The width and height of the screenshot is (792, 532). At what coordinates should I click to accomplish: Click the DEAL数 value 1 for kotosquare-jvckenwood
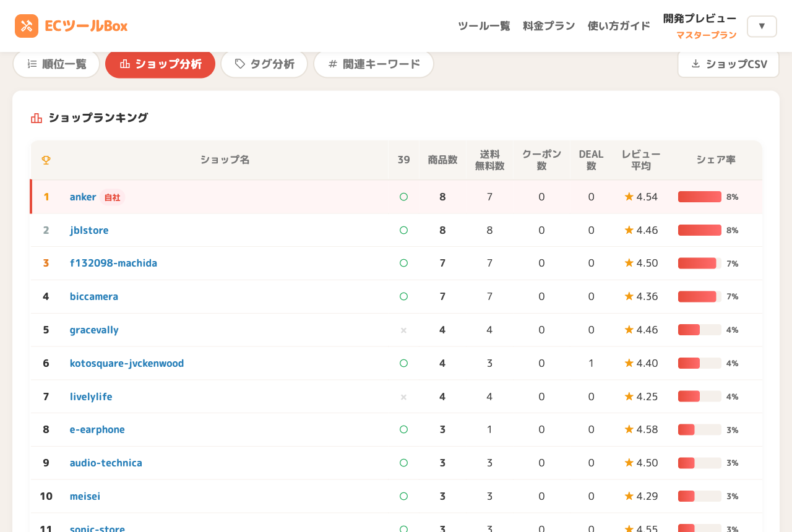591,363
